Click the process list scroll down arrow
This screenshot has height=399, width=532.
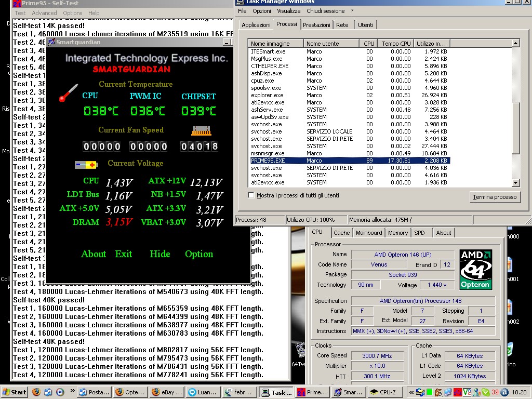515,182
